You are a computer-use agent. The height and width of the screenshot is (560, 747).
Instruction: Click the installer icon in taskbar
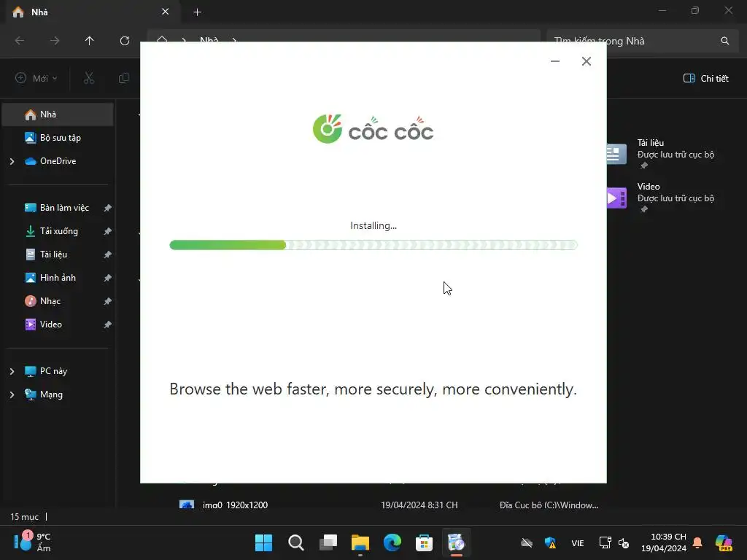457,542
